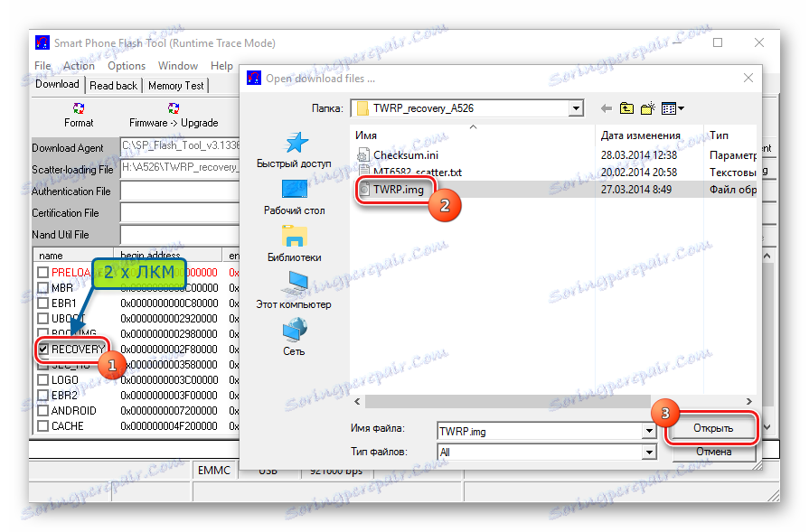Close the Open download files dialog
809x532 pixels.
click(x=748, y=78)
